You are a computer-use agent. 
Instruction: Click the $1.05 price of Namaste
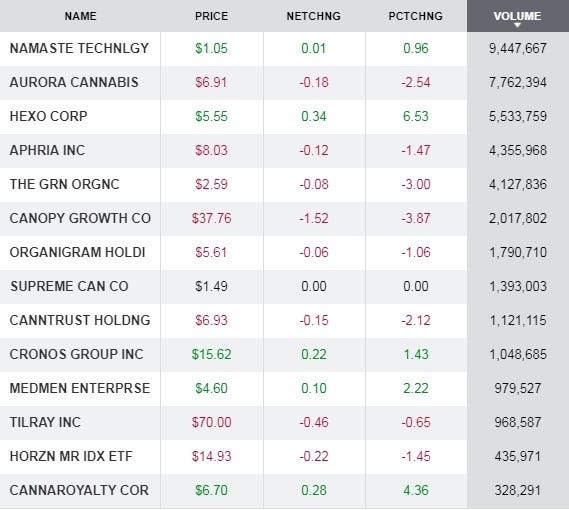tap(212, 48)
